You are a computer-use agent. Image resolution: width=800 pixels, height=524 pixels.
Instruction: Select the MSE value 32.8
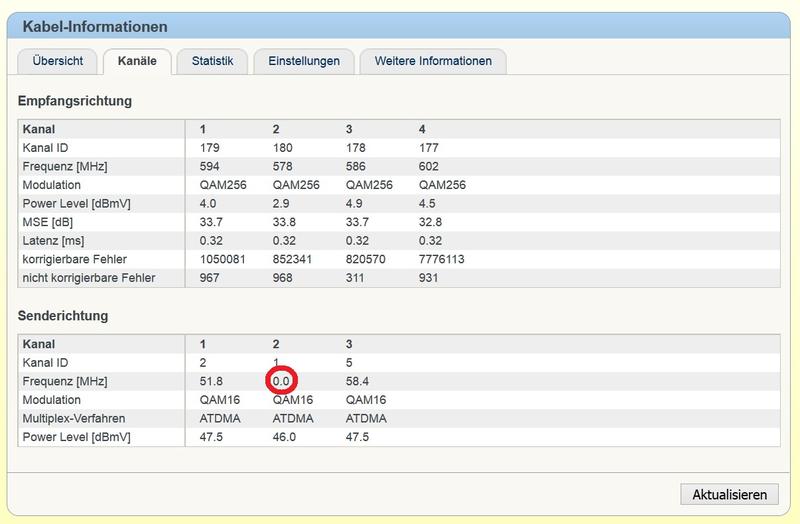[431, 222]
